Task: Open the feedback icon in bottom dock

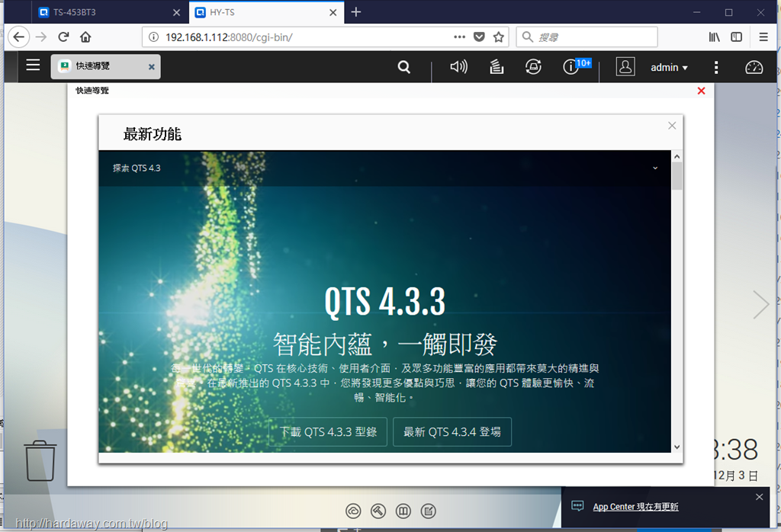Action: tap(429, 511)
